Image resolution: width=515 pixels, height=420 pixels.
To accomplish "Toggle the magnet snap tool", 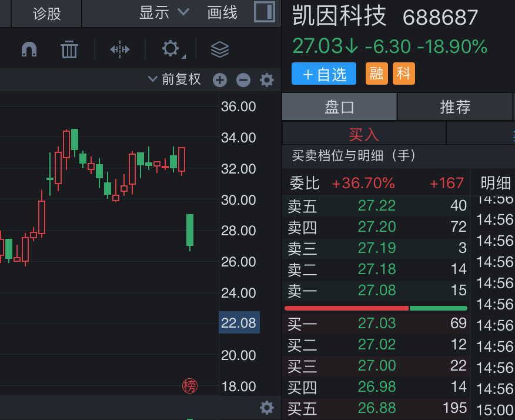I will coord(29,49).
